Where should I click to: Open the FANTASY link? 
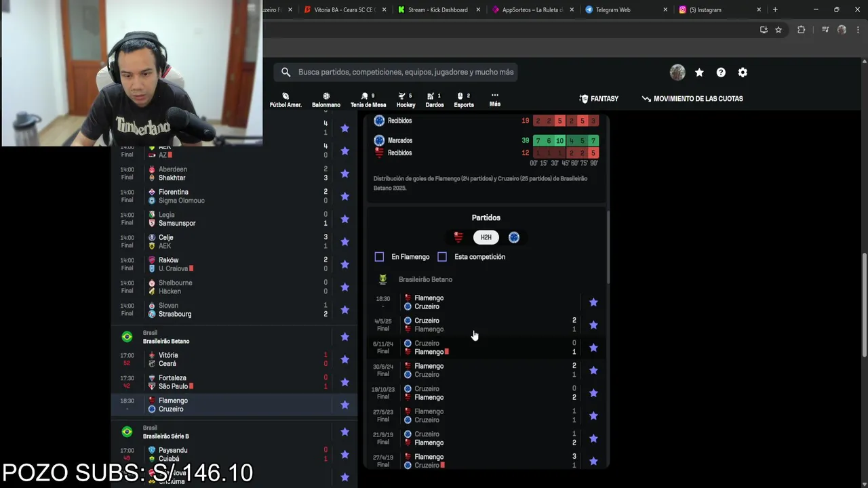tap(599, 99)
